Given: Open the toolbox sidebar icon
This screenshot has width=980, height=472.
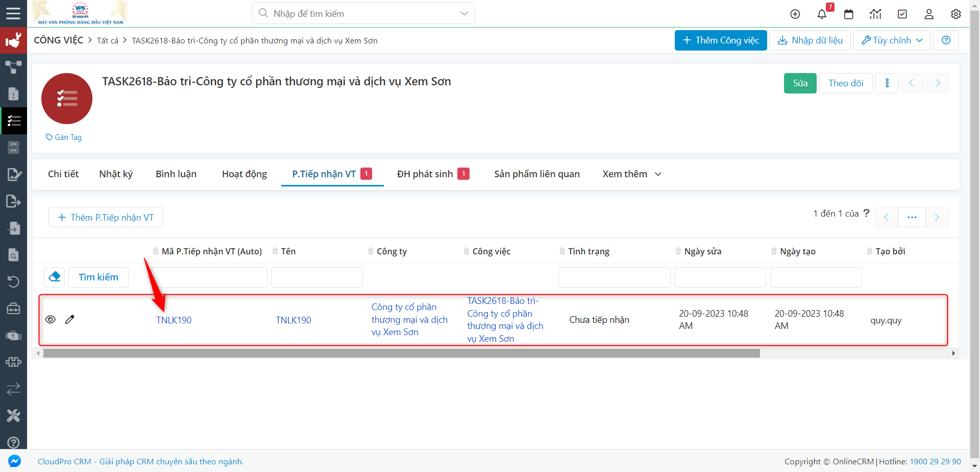Looking at the screenshot, I should [13, 309].
